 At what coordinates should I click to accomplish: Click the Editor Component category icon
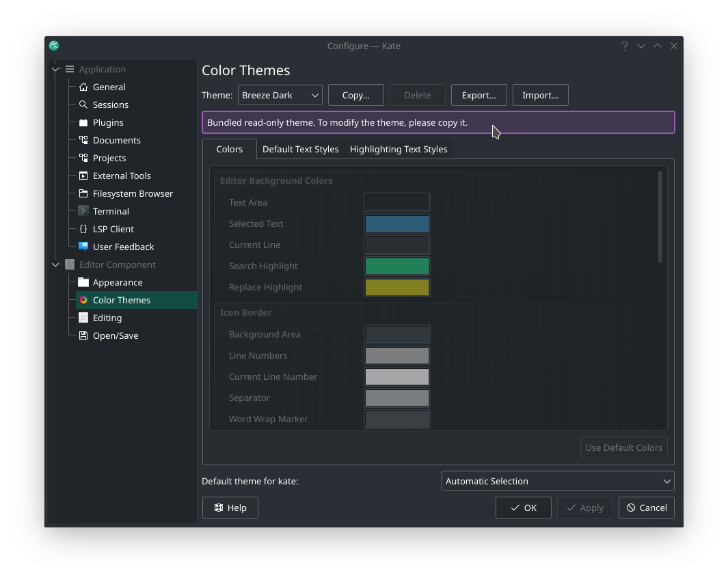tap(70, 264)
